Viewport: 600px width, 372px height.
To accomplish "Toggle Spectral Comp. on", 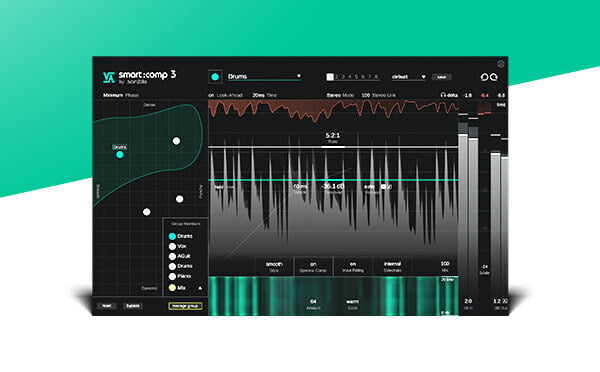I will pos(313,266).
